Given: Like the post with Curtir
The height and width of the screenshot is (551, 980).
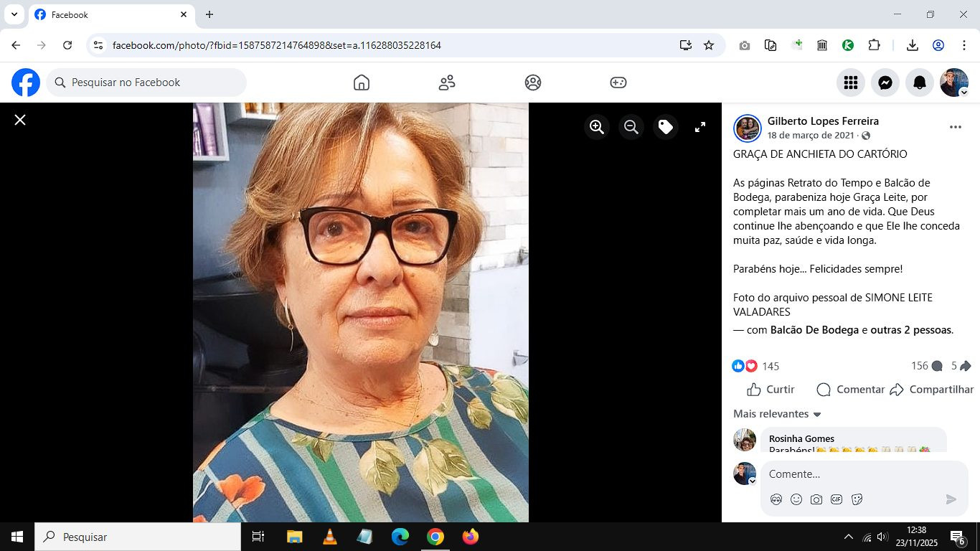Looking at the screenshot, I should coord(771,390).
